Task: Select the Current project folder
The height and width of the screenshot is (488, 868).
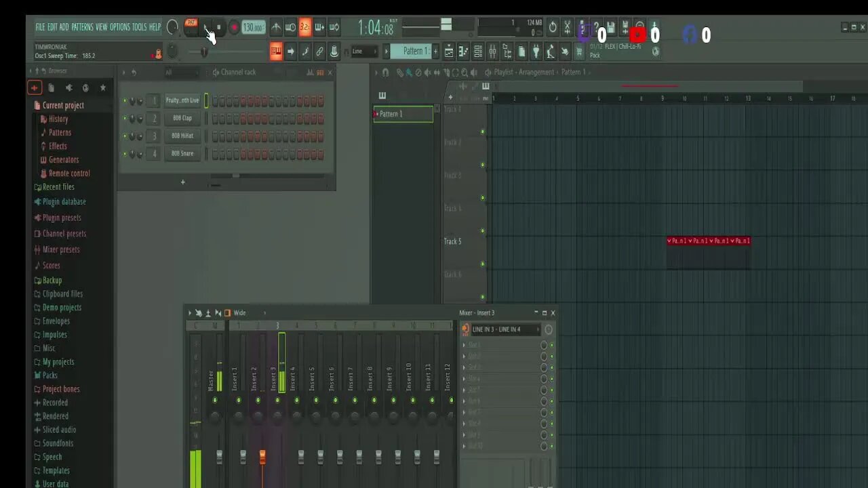Action: point(63,105)
